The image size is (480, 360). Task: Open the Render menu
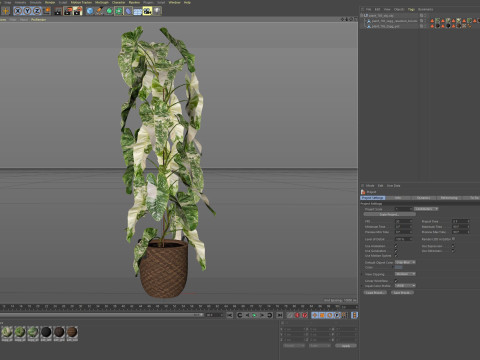click(50, 2)
